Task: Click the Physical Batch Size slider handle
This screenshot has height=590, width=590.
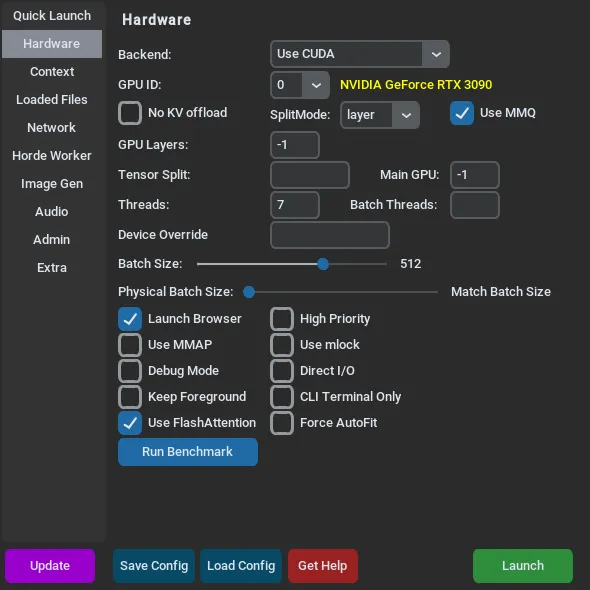Action: [249, 292]
